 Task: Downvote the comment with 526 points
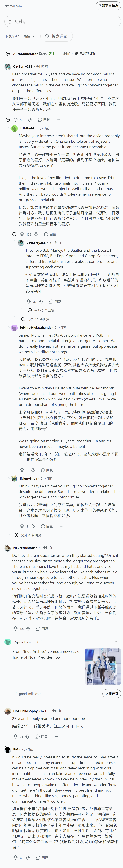pyautogui.click(x=30, y=120)
